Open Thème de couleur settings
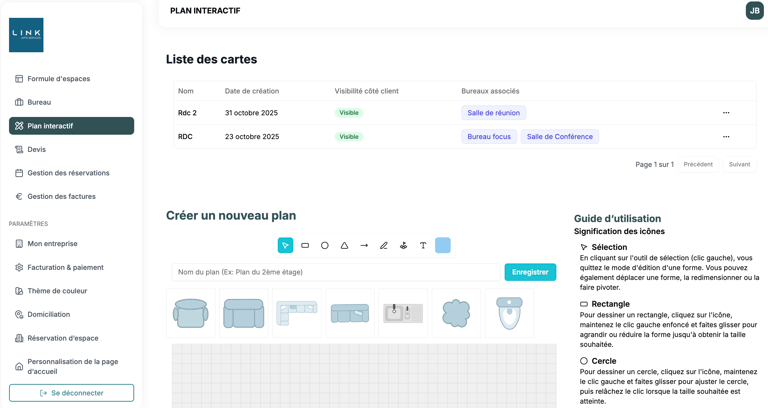Viewport: 768px width, 408px height. point(72,290)
